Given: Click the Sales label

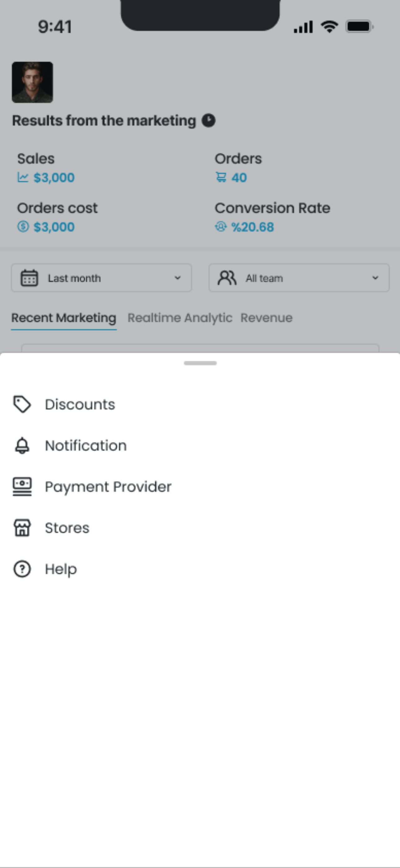Looking at the screenshot, I should pos(36,158).
